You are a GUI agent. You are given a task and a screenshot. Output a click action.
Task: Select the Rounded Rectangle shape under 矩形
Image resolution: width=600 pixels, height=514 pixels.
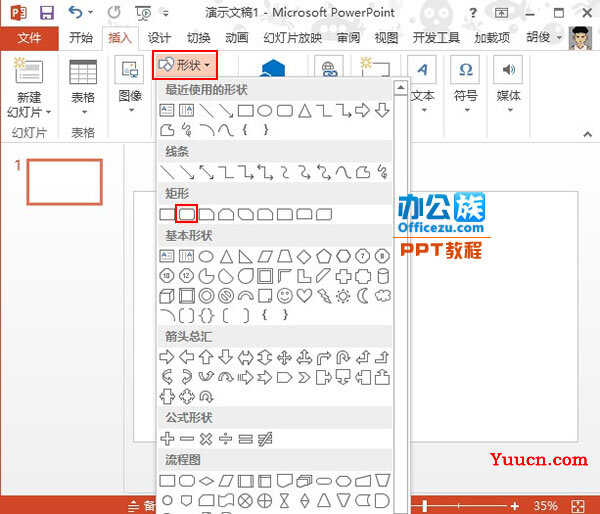coord(186,214)
